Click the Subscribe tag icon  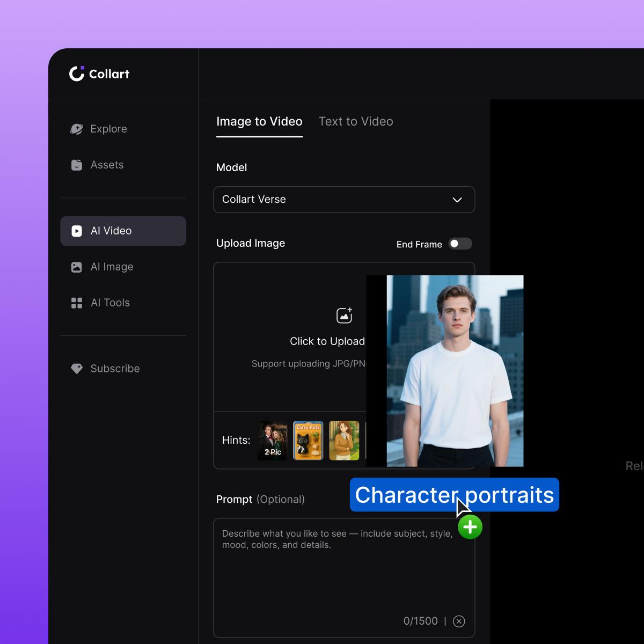click(77, 368)
